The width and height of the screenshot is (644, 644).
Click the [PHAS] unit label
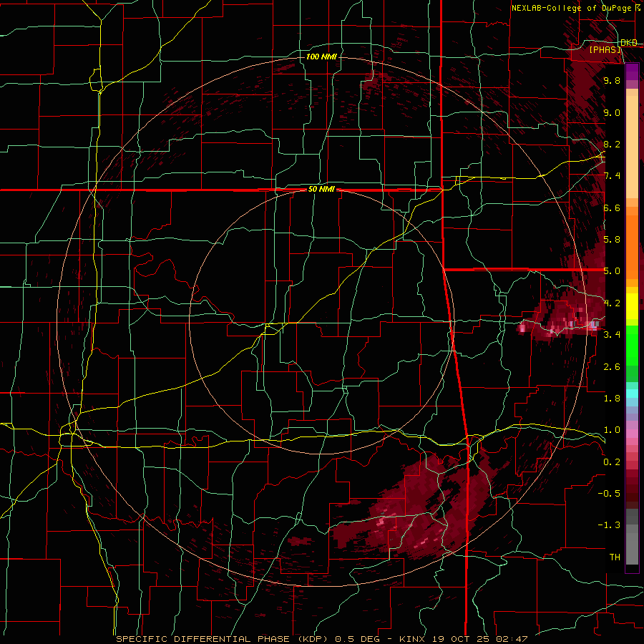605,50
